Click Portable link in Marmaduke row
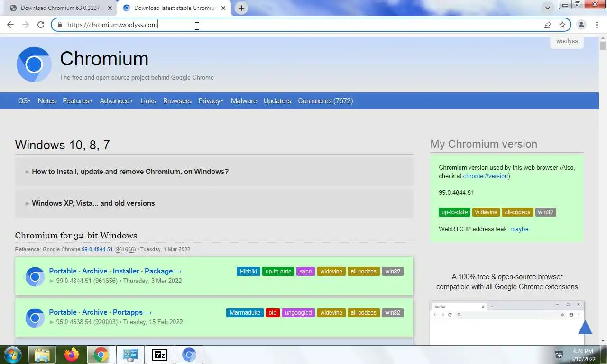 pyautogui.click(x=63, y=312)
